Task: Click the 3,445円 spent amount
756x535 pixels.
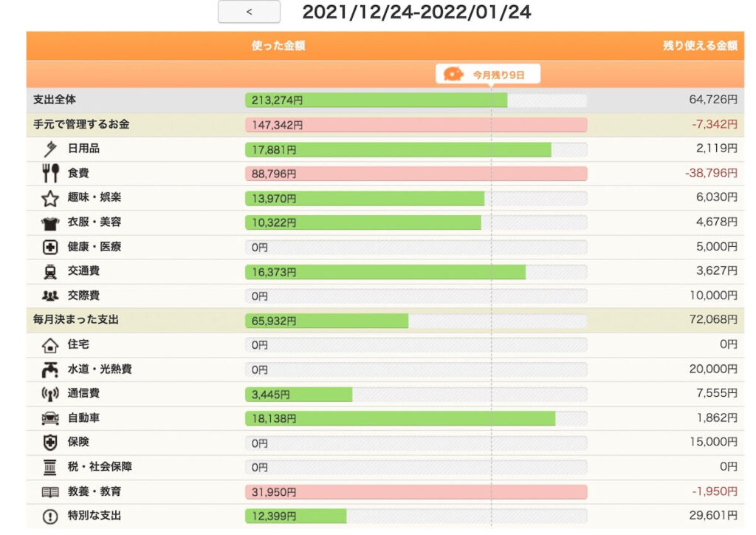Action: (x=270, y=395)
